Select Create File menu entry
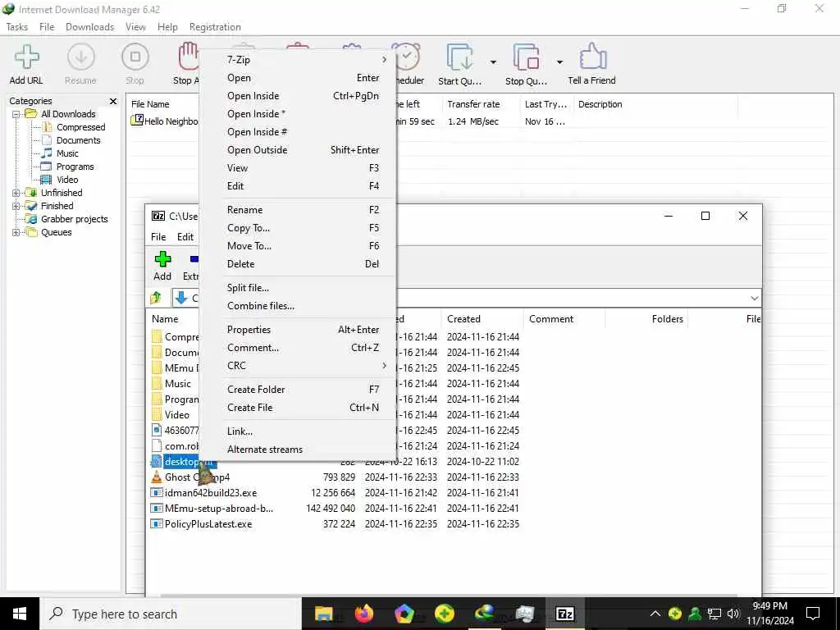The image size is (840, 630). point(297,408)
